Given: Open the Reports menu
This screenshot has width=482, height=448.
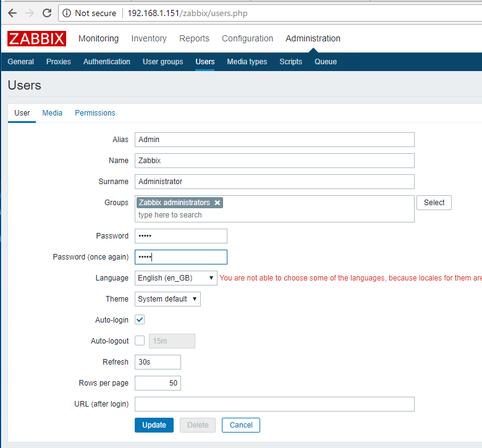Looking at the screenshot, I should pos(194,38).
